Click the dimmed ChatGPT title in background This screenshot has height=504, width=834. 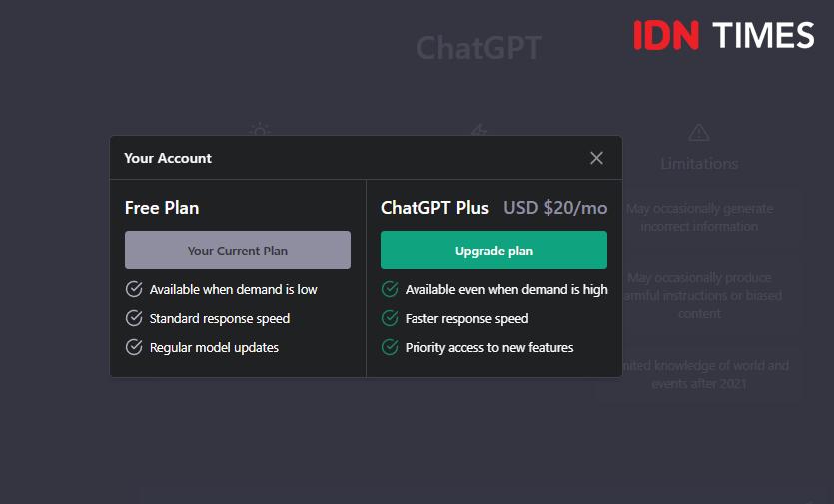coord(479,48)
